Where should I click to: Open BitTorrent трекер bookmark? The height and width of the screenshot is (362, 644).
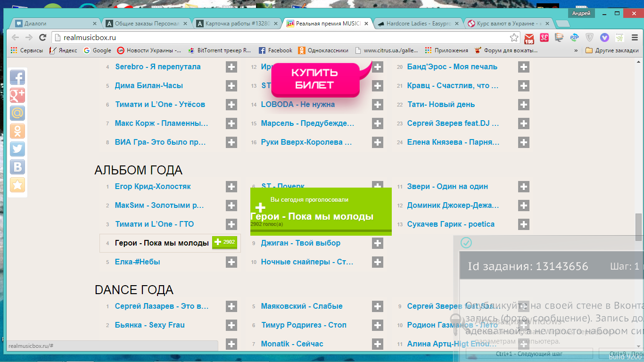pyautogui.click(x=219, y=50)
